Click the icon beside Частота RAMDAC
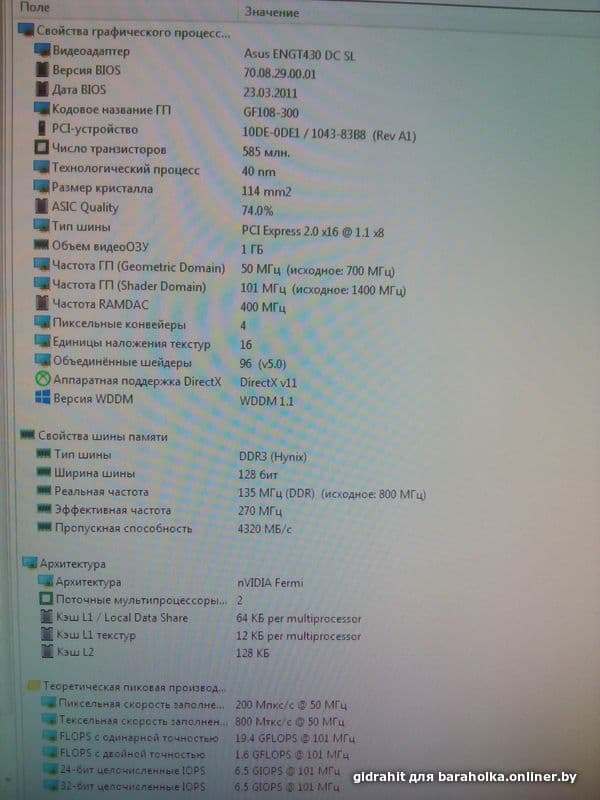Screen dimensions: 600x800 42,303
